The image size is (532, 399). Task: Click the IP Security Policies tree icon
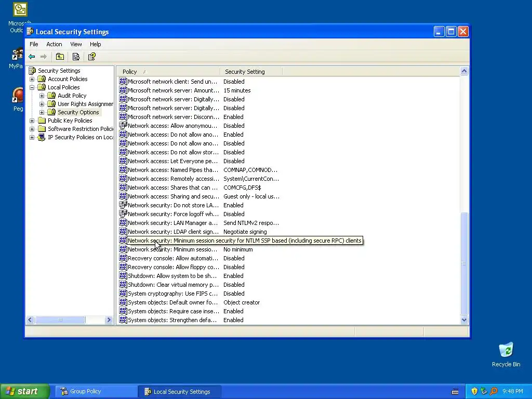coord(42,137)
